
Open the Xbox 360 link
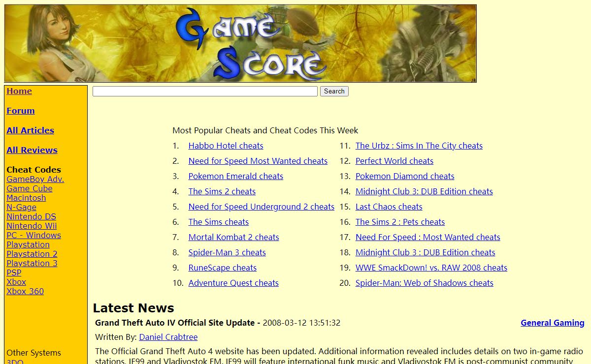[25, 291]
